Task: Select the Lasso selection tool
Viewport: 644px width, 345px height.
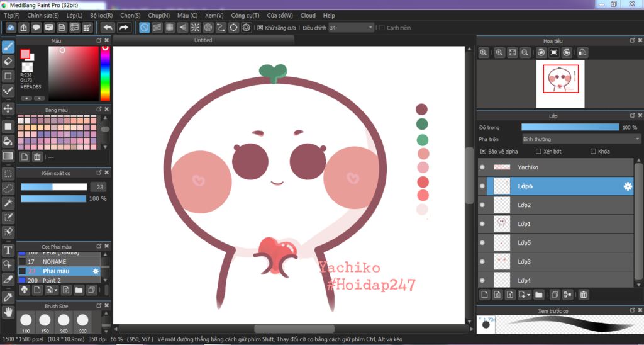Action: [8, 188]
